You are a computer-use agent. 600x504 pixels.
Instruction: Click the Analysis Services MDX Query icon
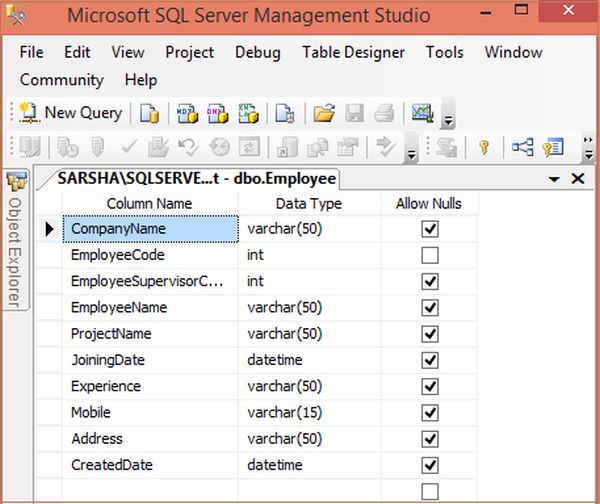point(186,113)
